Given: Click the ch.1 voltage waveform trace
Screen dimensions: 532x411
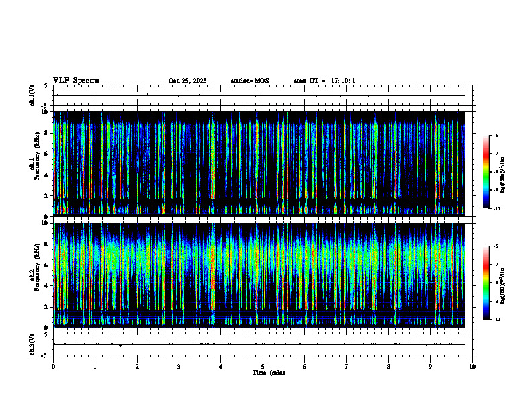Looking at the screenshot, I should 259,95.
